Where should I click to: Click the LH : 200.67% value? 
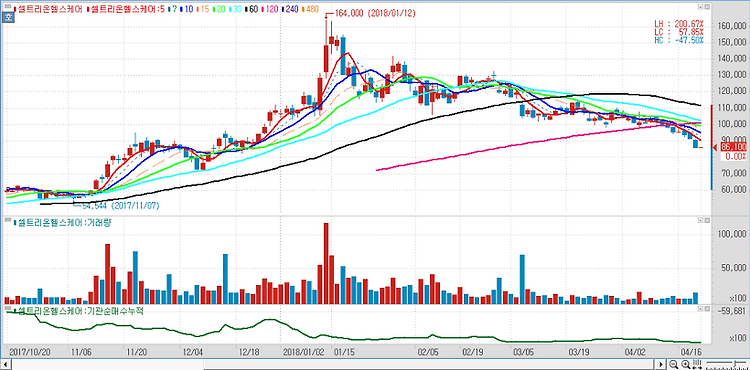[679, 23]
